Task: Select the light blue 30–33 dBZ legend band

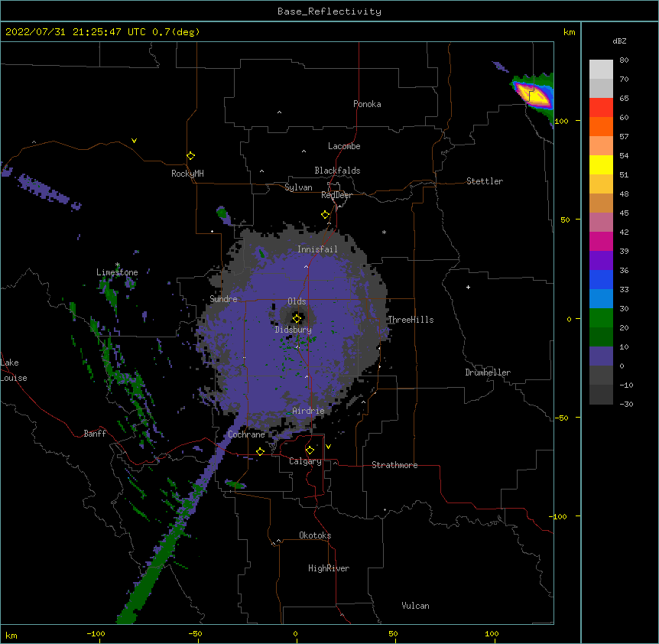Action: coord(601,298)
